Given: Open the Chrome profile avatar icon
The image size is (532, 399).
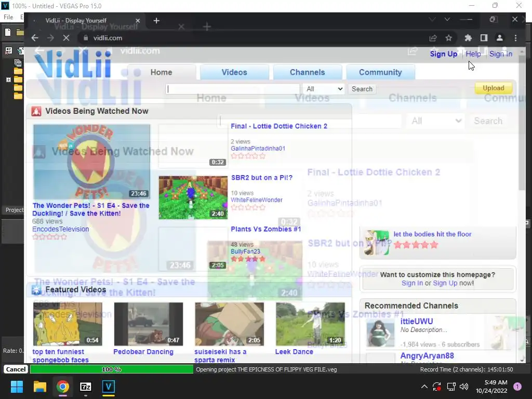Looking at the screenshot, I should [499, 38].
